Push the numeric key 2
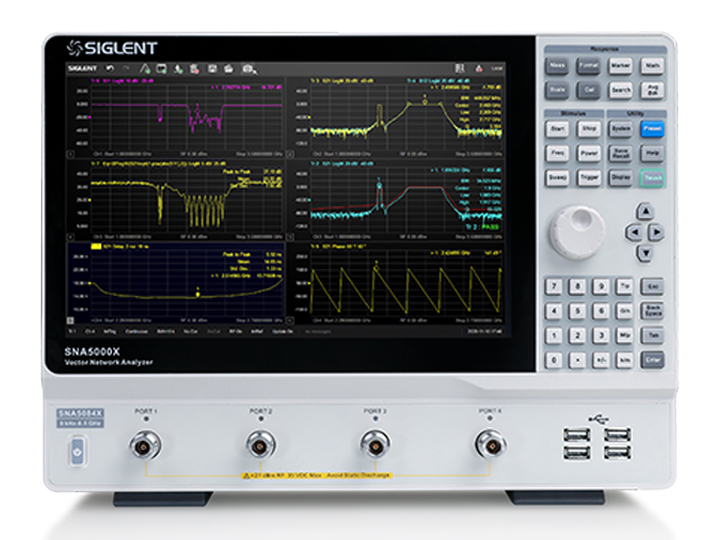Image resolution: width=720 pixels, height=540 pixels. [577, 336]
